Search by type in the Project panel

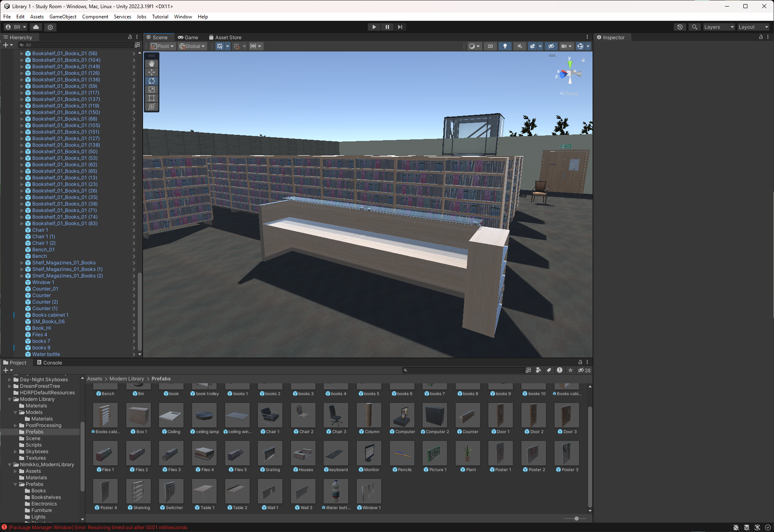539,370
